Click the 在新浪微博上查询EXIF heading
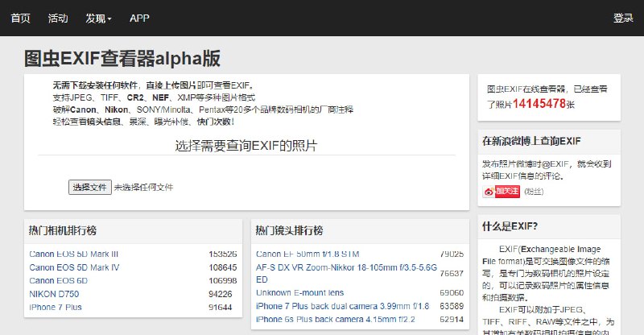Screen dimensions: 644x335 click(531, 141)
